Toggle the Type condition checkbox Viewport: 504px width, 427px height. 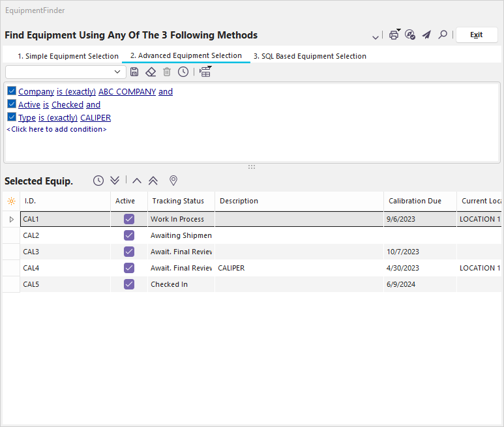pos(12,117)
